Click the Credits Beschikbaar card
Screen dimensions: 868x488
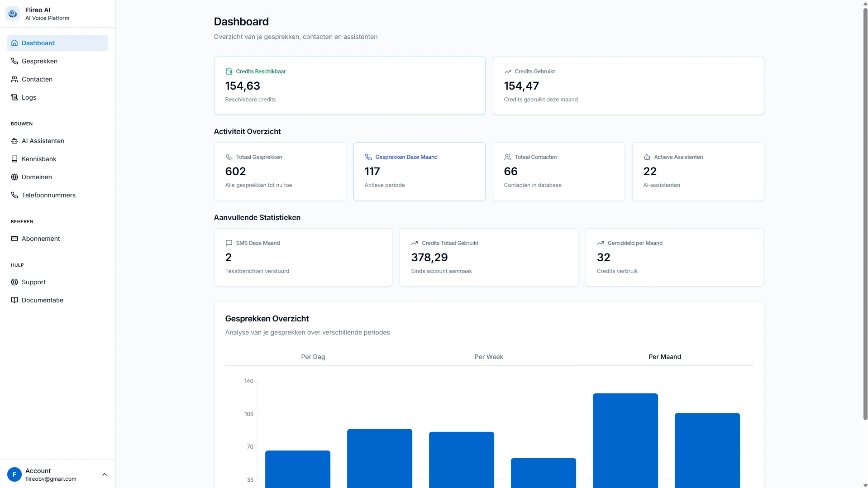coord(349,86)
